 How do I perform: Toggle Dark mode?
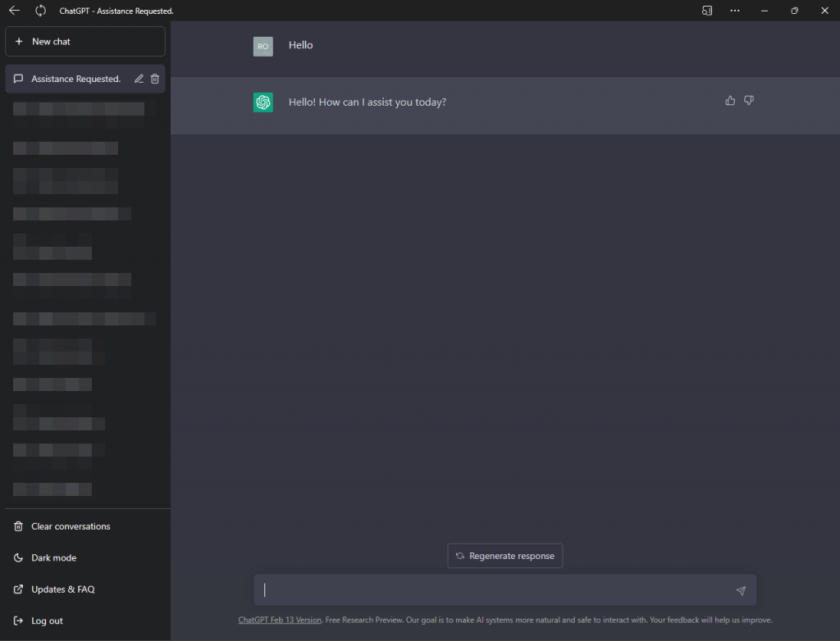[85, 558]
